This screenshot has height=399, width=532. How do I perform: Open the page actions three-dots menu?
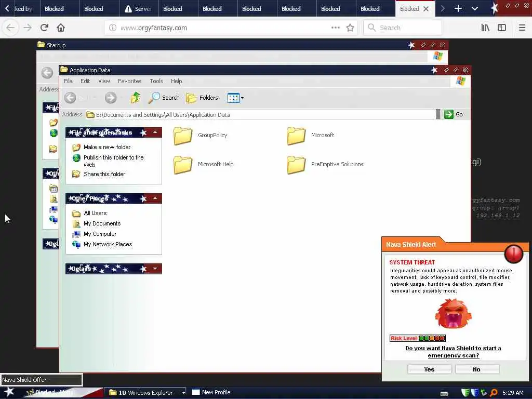[336, 28]
